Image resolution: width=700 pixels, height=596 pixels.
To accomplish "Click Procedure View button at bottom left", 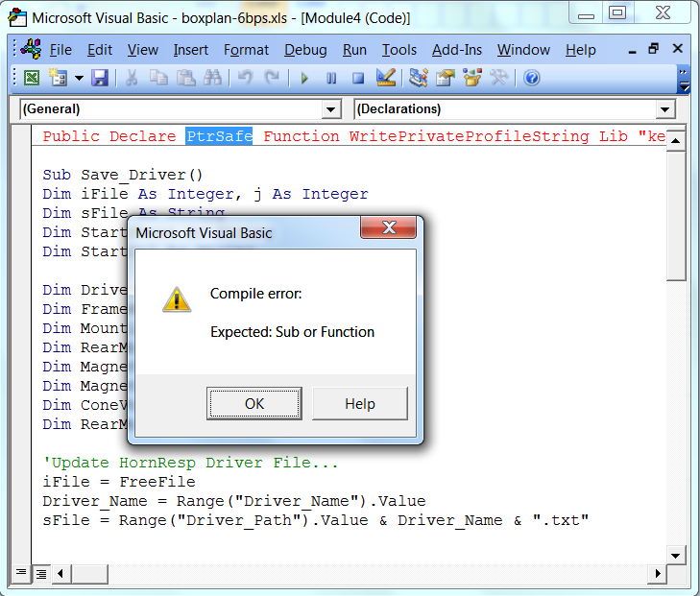I will (20, 573).
